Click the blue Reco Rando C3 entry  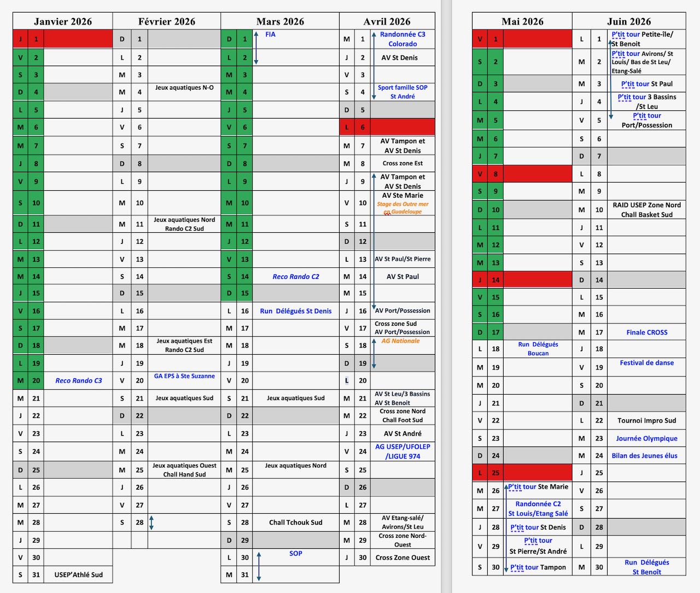78,380
